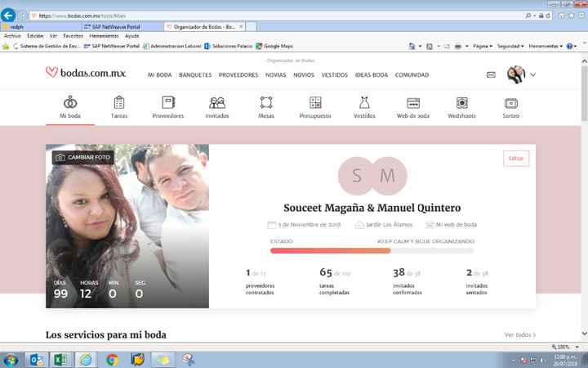Open the Wedshoots camera icon
588x368 pixels.
[x=461, y=103]
